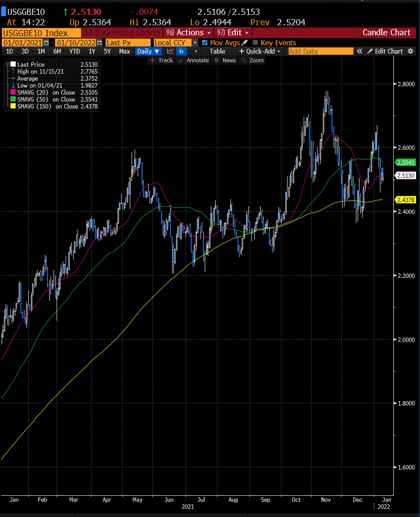Screen dimensions: 420x517
Task: Click the 'Lo 2.4944' header value
Action: click(x=211, y=22)
